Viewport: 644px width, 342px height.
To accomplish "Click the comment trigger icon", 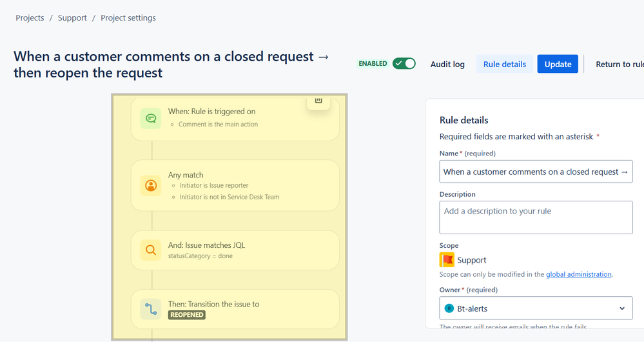I will [x=151, y=118].
